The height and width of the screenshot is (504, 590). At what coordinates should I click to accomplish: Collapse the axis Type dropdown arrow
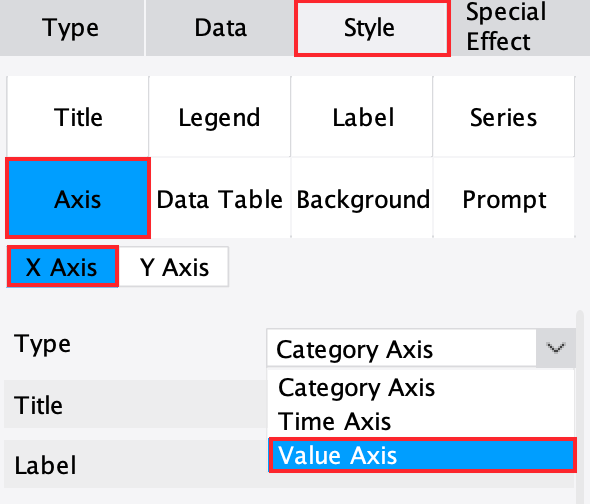pyautogui.click(x=556, y=348)
